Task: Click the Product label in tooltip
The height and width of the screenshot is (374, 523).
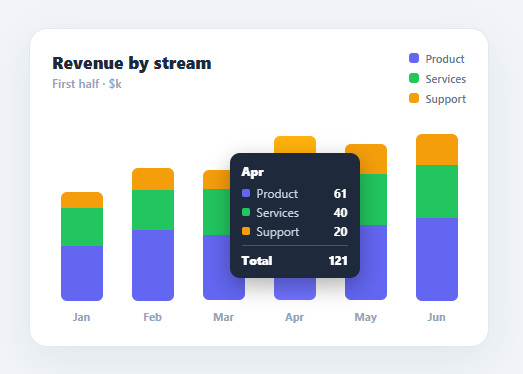Action: [x=277, y=194]
